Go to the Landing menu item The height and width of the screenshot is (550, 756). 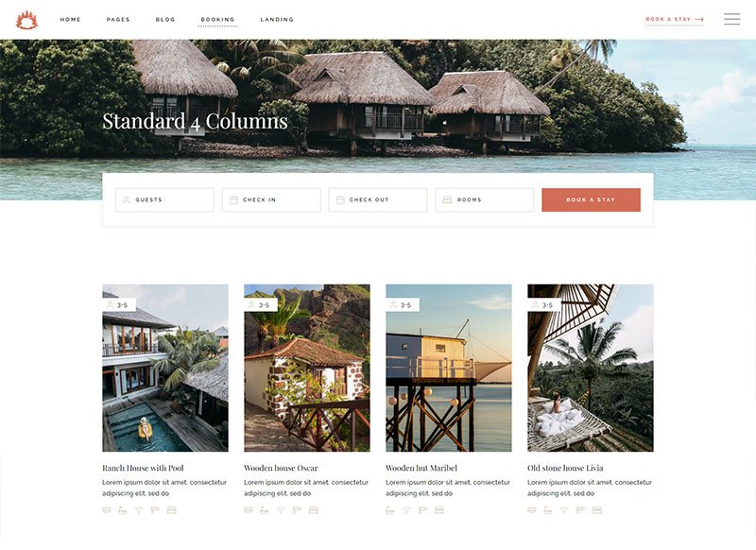[x=277, y=20]
